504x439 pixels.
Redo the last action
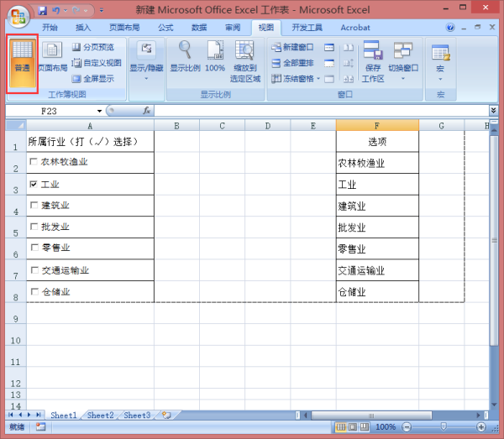pyautogui.click(x=76, y=11)
